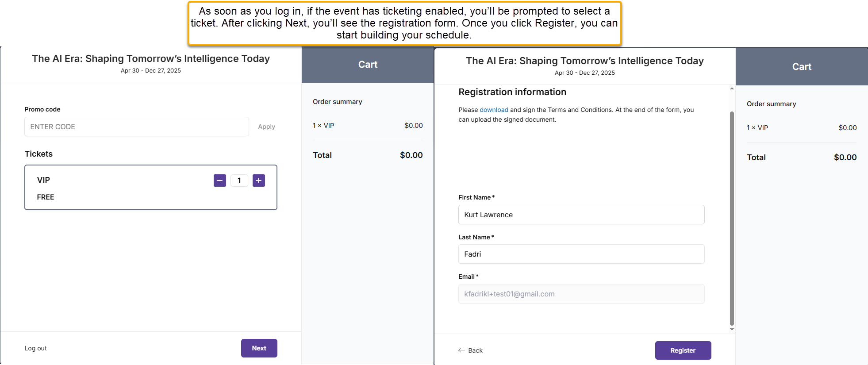This screenshot has height=365, width=868.
Task: Decrease VIP ticket quantity with minus icon
Action: click(x=220, y=181)
